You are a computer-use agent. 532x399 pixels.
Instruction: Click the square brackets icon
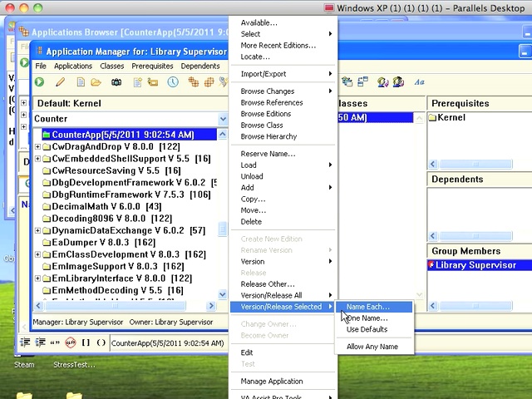[x=86, y=342]
